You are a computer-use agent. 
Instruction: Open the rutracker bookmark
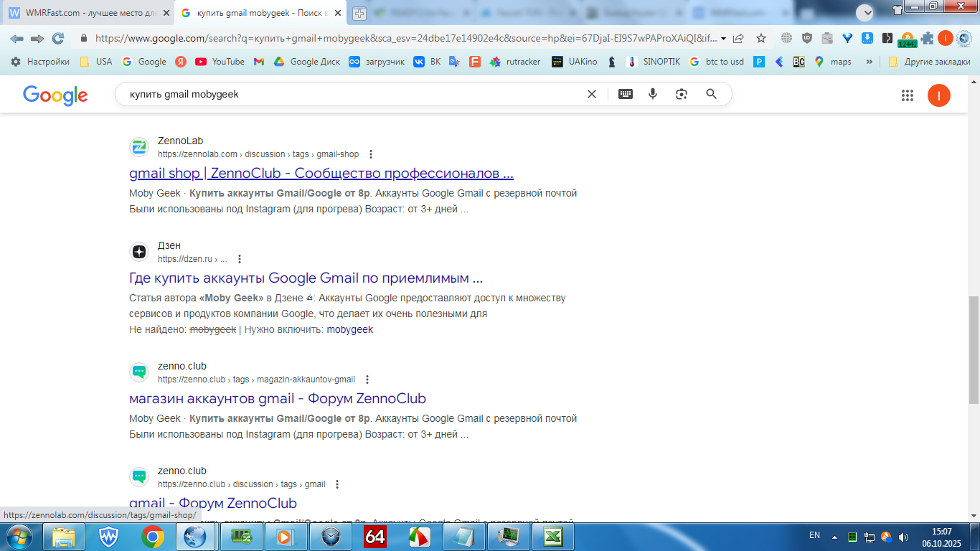click(515, 62)
